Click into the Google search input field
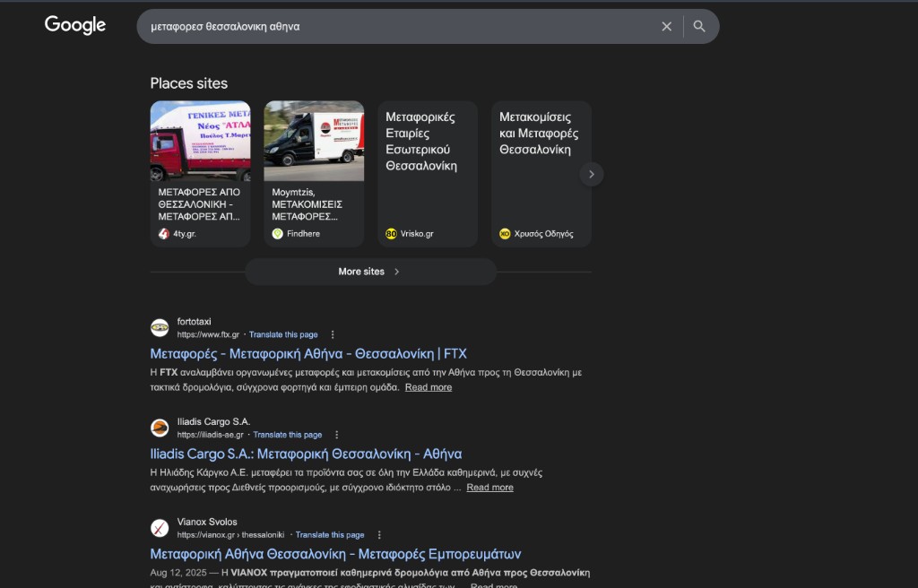 coord(394,27)
